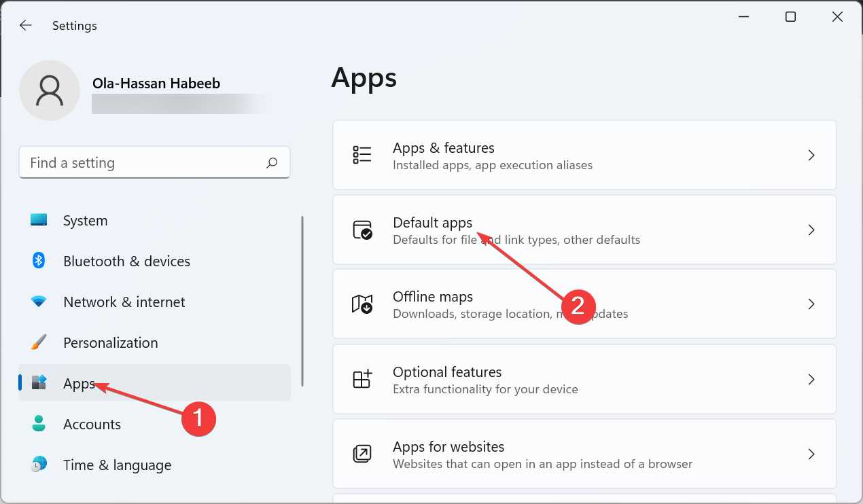Click the Apps sidebar icon
This screenshot has width=863, height=504.
point(39,382)
